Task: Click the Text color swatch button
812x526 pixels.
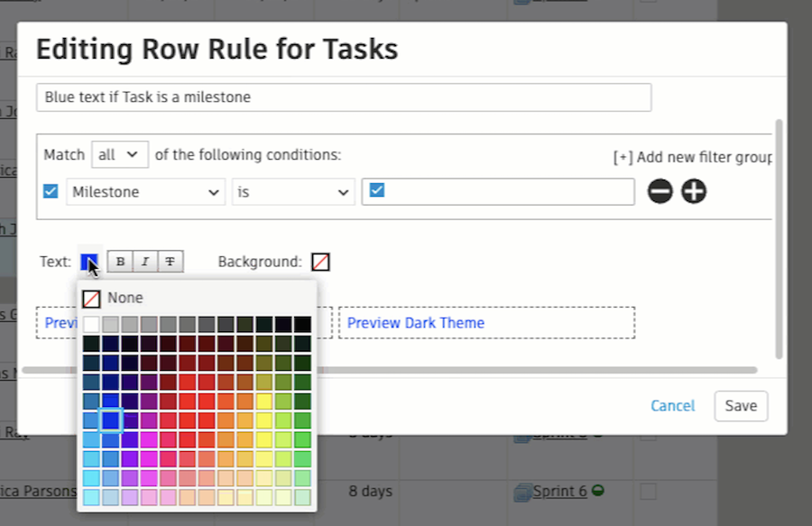Action: tap(89, 262)
